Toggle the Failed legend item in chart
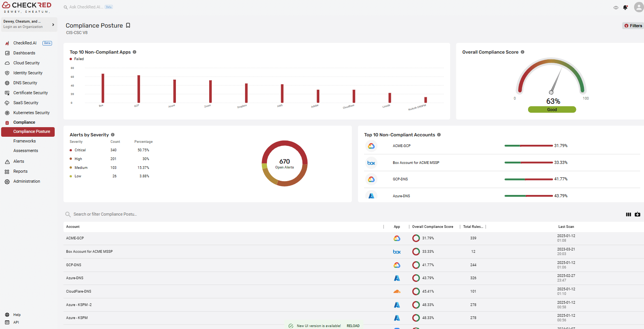644x329 pixels. click(77, 59)
